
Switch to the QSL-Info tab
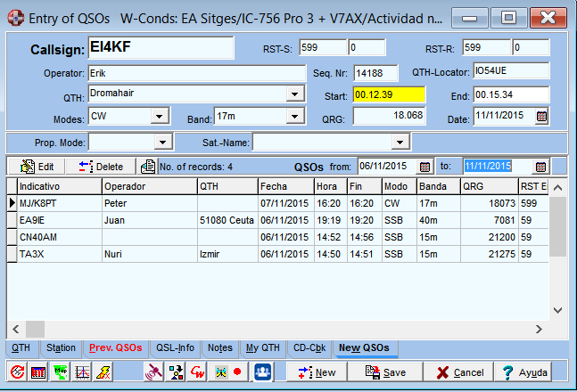pyautogui.click(x=175, y=347)
